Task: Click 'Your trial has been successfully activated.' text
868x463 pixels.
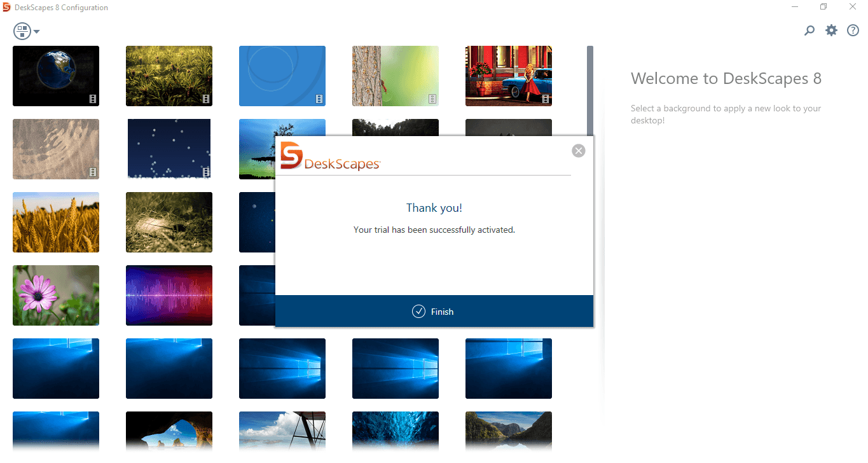Action: (x=434, y=230)
